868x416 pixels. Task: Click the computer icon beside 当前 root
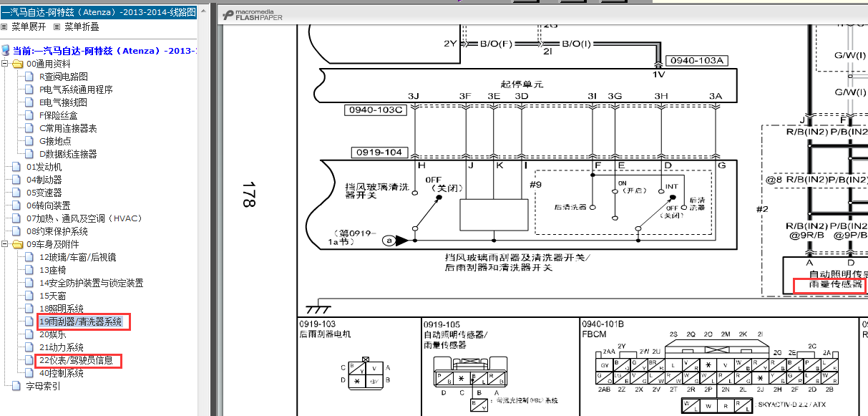[x=6, y=51]
